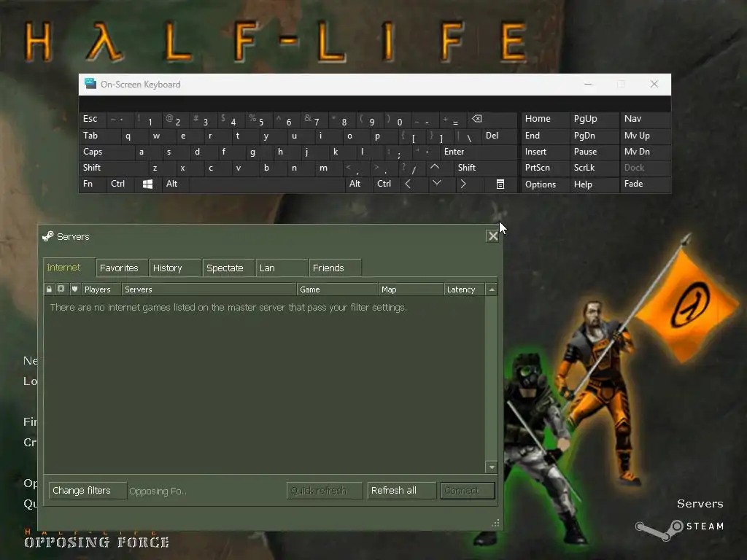Click the Esc key
The image size is (747, 560).
[93, 119]
